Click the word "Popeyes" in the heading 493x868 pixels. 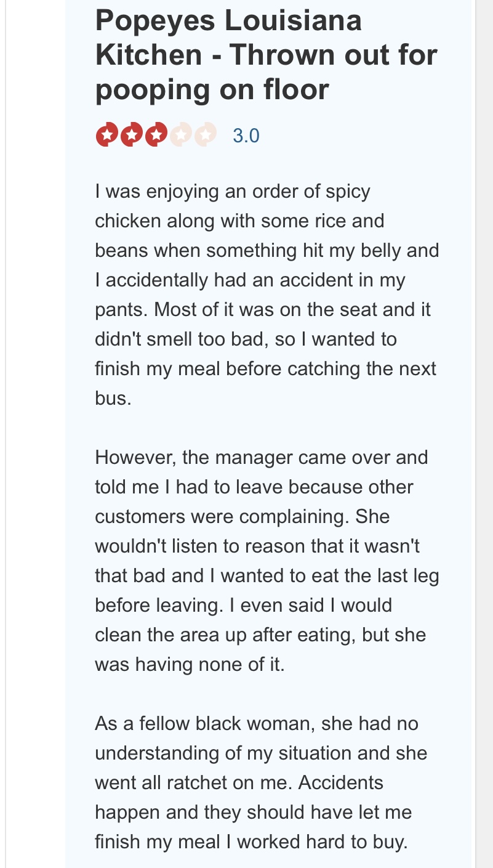coord(156,21)
